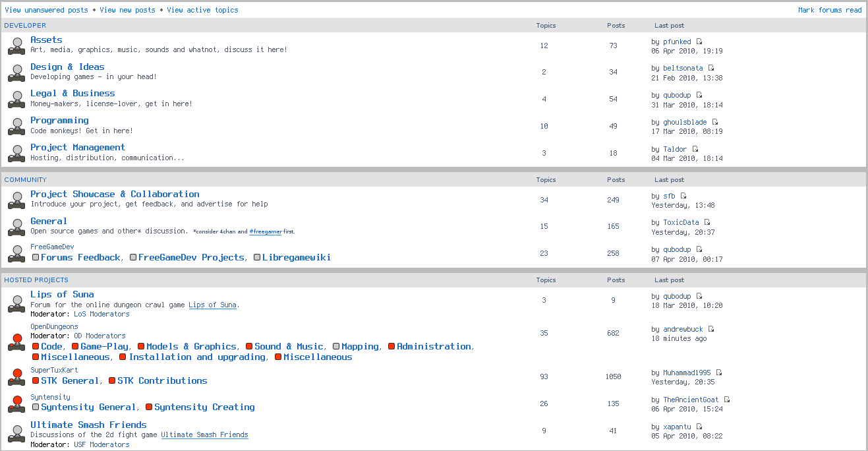Click View unanswered posts link

point(46,10)
